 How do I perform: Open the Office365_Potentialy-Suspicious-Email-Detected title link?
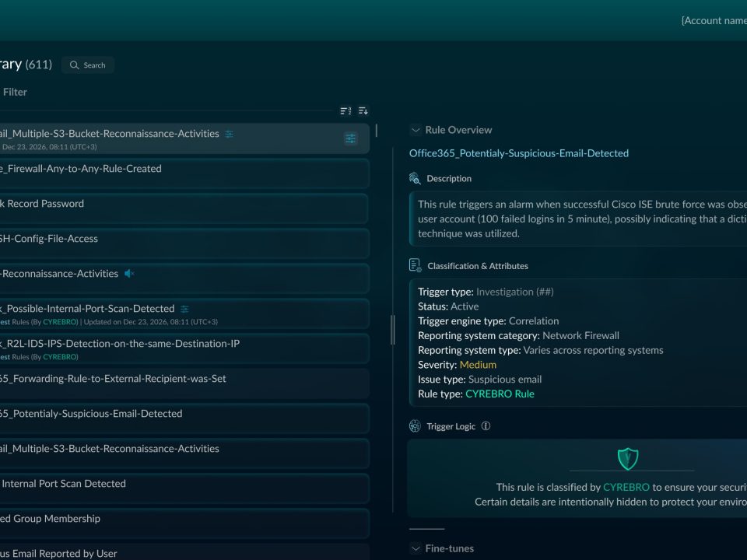(518, 153)
